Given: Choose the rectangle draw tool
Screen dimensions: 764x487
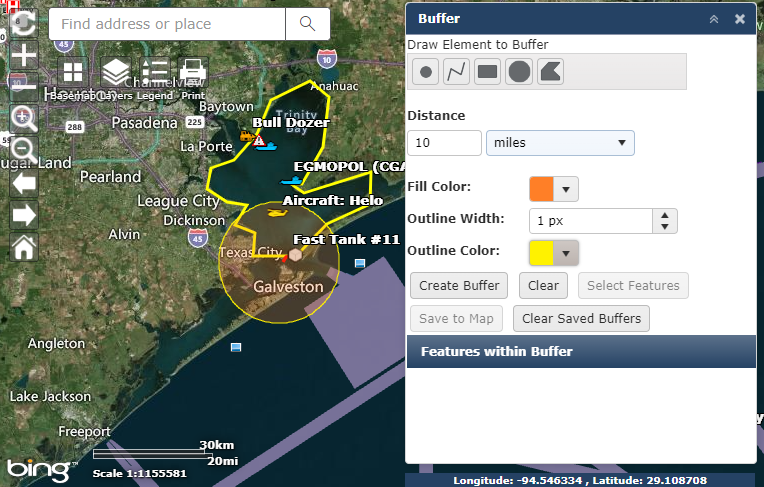Looking at the screenshot, I should point(487,72).
